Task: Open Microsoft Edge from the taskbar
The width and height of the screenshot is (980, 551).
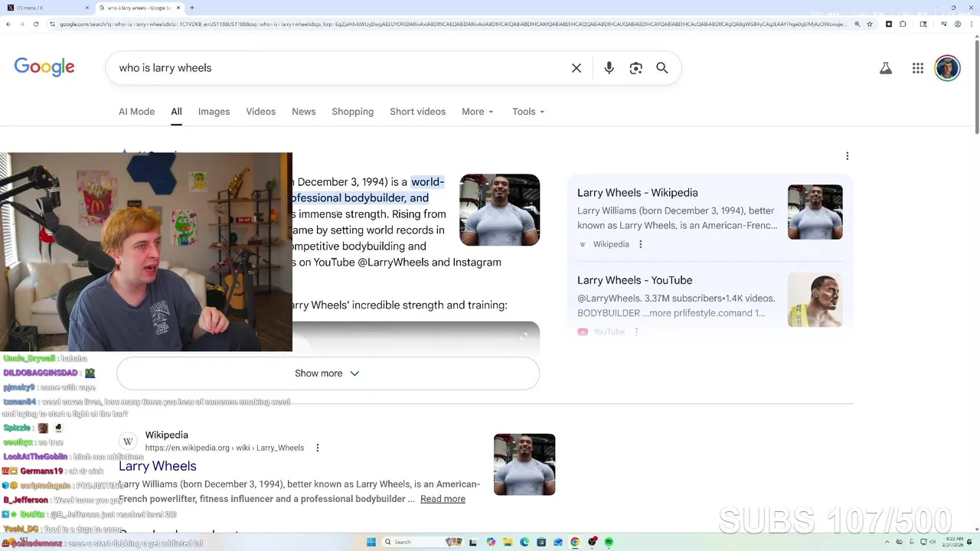Action: pyautogui.click(x=524, y=542)
